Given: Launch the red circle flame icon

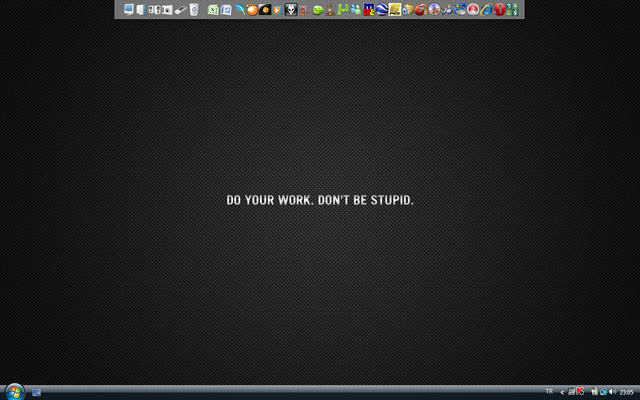Looking at the screenshot, I should (473, 9).
